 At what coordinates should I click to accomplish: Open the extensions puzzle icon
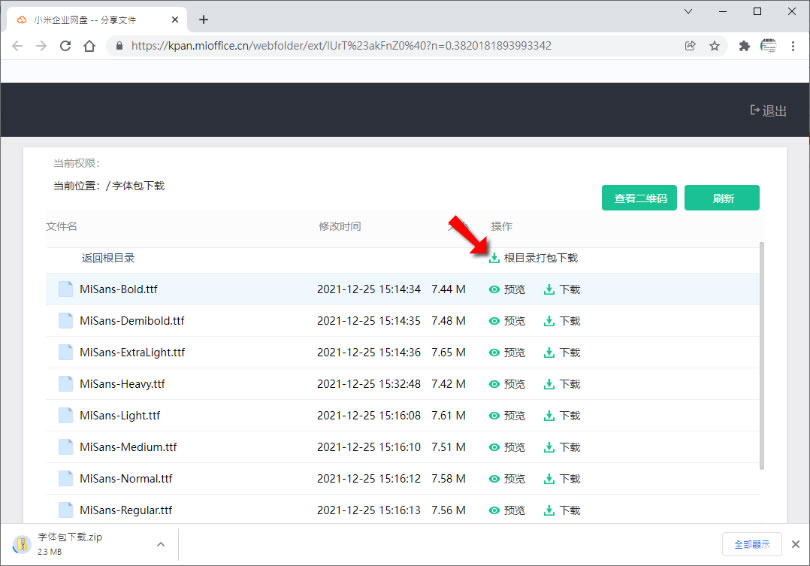tap(744, 46)
